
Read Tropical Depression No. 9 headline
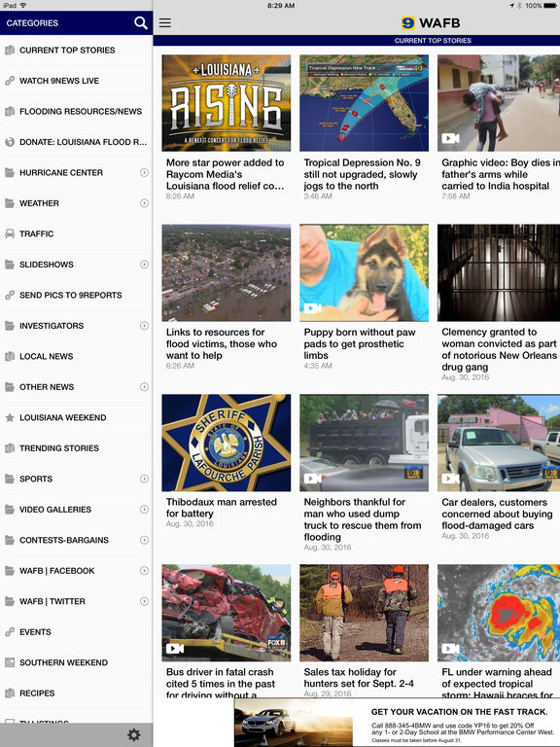pos(362,174)
